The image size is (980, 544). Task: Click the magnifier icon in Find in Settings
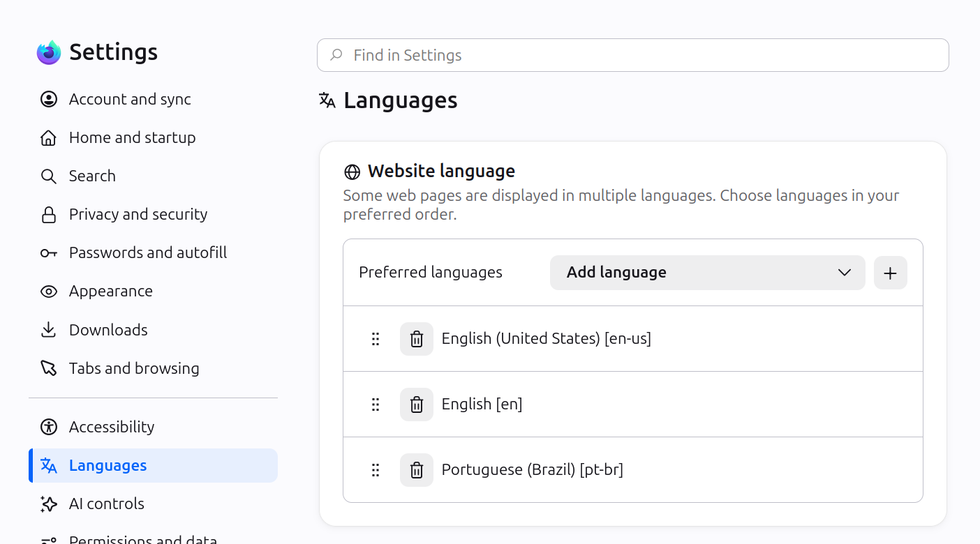tap(336, 54)
